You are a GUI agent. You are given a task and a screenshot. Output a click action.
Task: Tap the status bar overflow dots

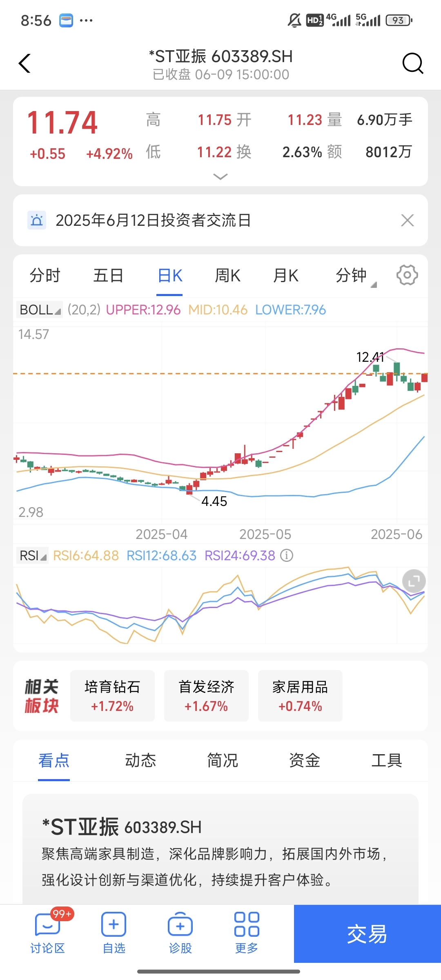click(x=86, y=20)
